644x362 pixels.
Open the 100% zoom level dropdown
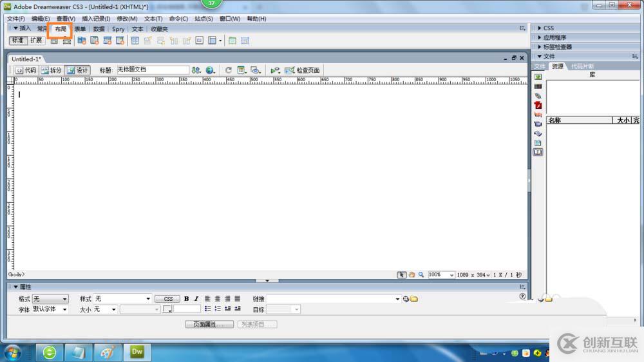coord(440,274)
